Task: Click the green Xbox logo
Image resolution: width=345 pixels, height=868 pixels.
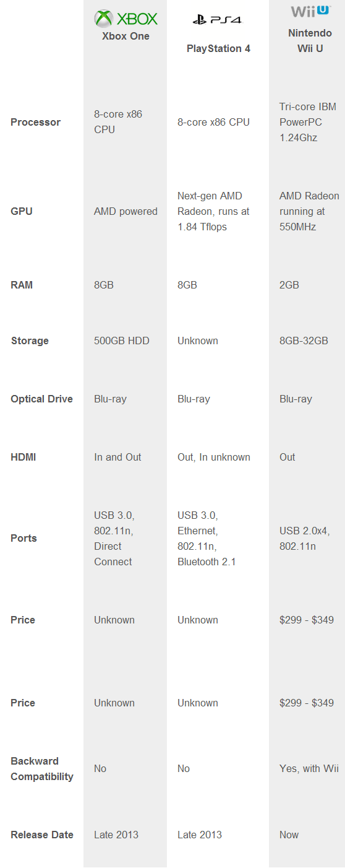Action: pyautogui.click(x=126, y=19)
